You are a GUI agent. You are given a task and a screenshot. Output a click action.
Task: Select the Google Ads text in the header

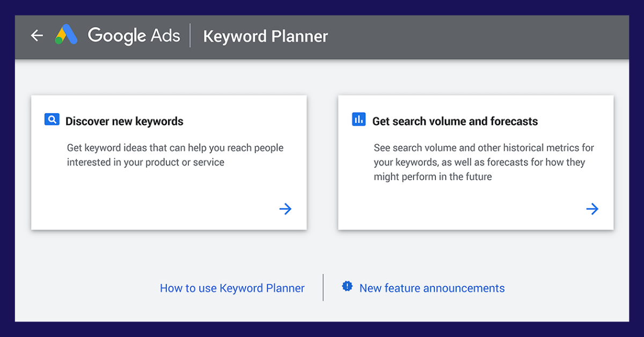(134, 35)
